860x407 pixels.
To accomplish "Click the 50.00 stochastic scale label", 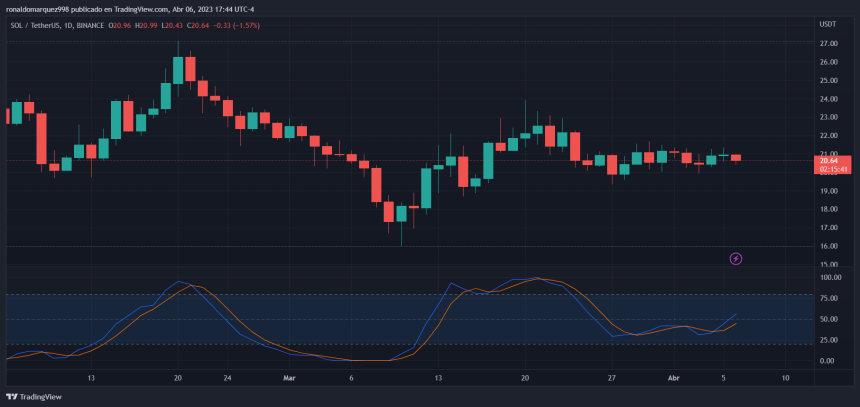I will click(828, 319).
